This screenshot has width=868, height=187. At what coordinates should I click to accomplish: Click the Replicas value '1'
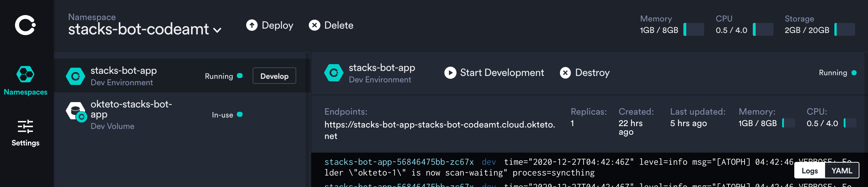pos(572,123)
